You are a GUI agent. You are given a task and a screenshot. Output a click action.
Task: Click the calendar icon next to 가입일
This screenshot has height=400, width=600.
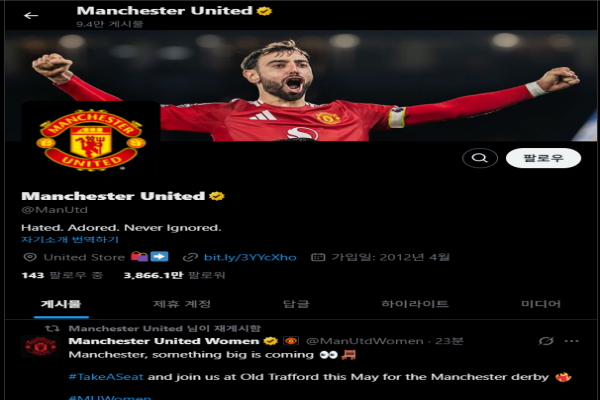click(318, 257)
